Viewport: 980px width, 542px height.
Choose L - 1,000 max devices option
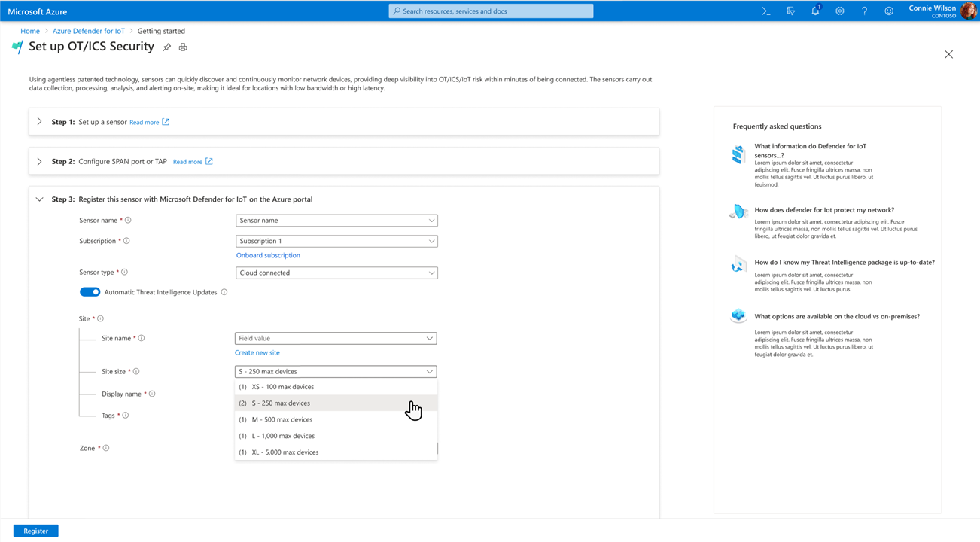pyautogui.click(x=283, y=436)
